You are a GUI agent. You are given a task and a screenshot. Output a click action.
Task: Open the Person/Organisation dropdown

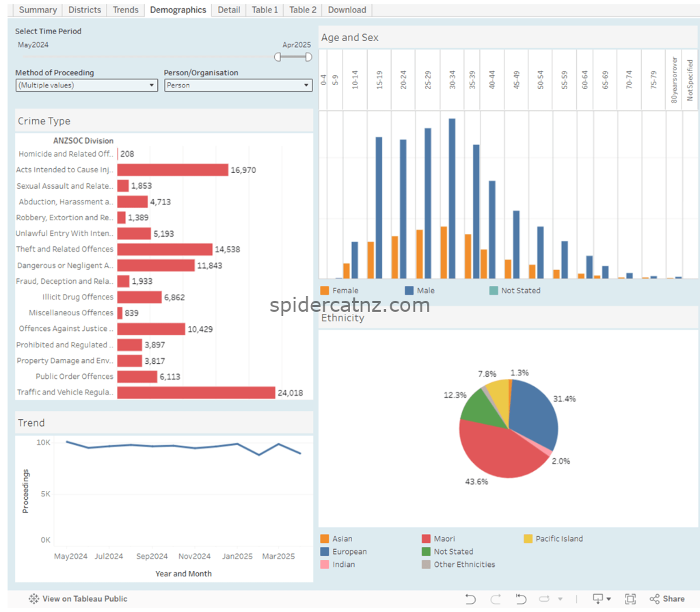[x=238, y=85]
